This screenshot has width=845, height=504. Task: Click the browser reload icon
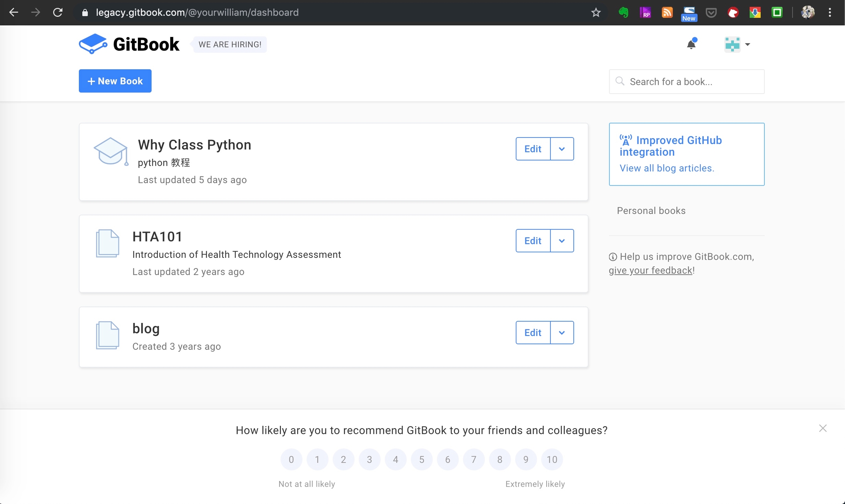pos(58,12)
